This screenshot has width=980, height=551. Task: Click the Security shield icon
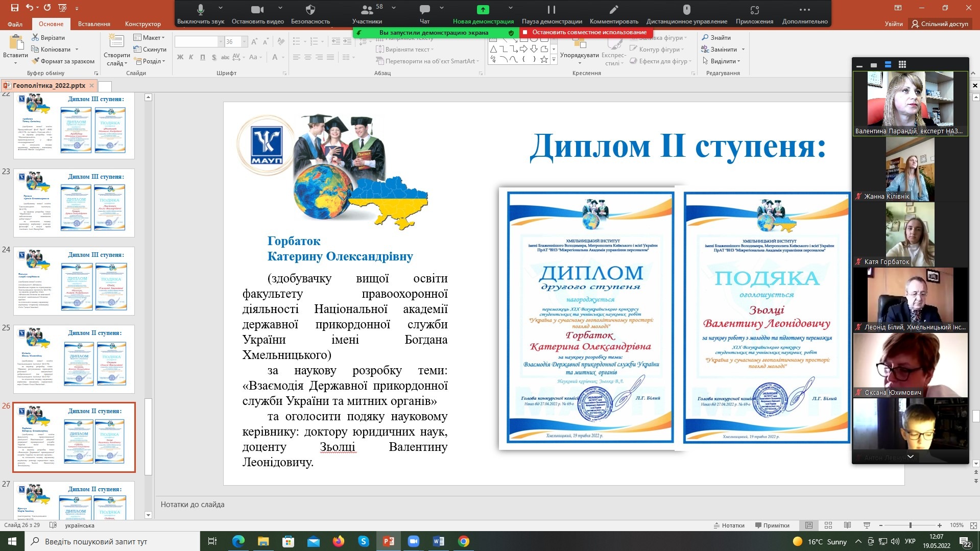[x=310, y=10]
